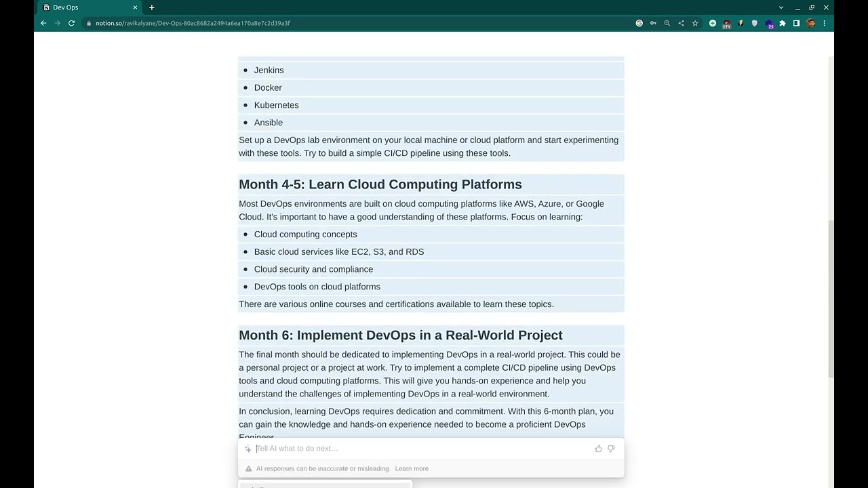Open a new browser tab
Viewport: 868px width, 488px height.
pos(152,7)
